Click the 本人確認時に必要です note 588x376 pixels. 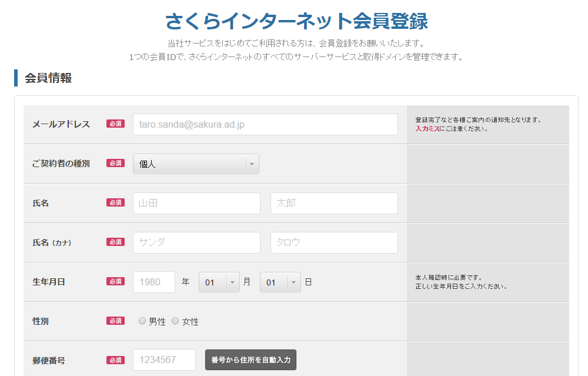449,278
